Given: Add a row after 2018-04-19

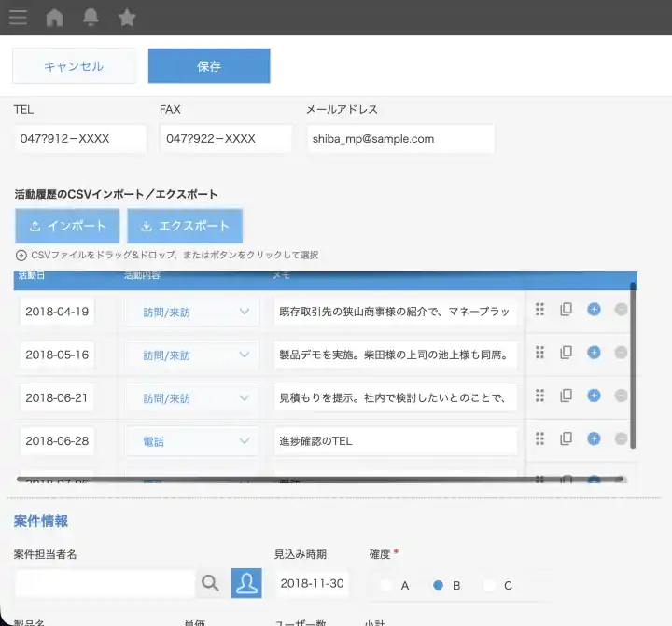Looking at the screenshot, I should (594, 310).
